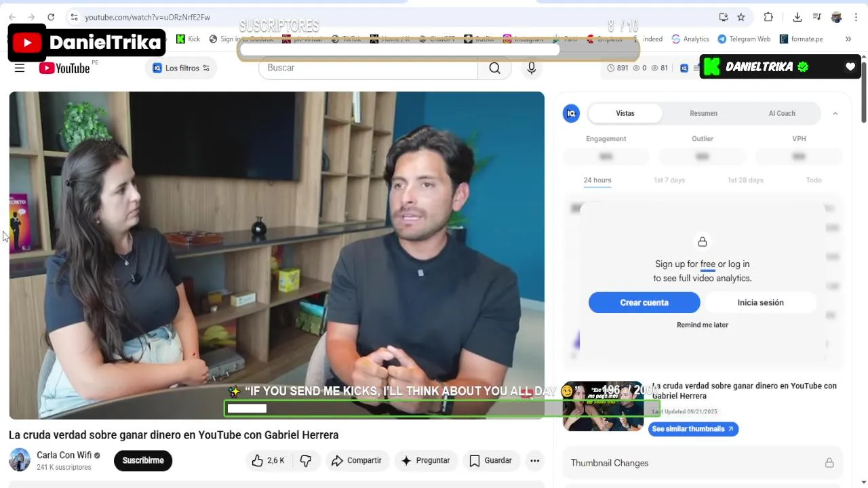The width and height of the screenshot is (868, 488).
Task: Open the more actions three-dot button
Action: click(x=534, y=461)
